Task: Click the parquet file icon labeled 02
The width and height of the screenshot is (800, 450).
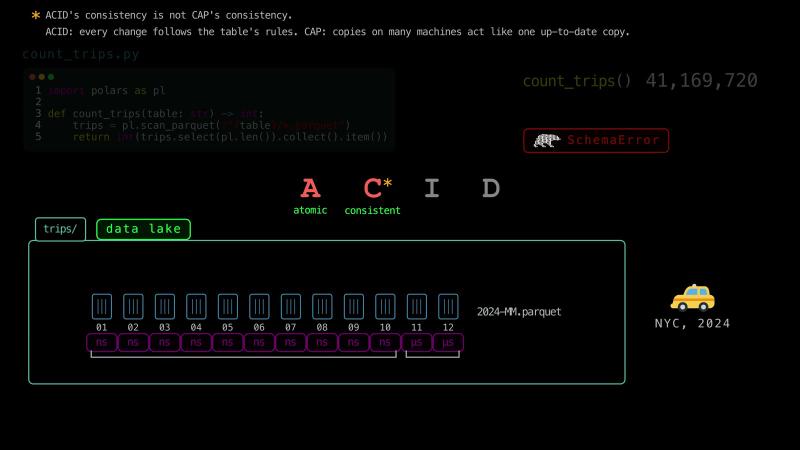Action: tap(133, 307)
